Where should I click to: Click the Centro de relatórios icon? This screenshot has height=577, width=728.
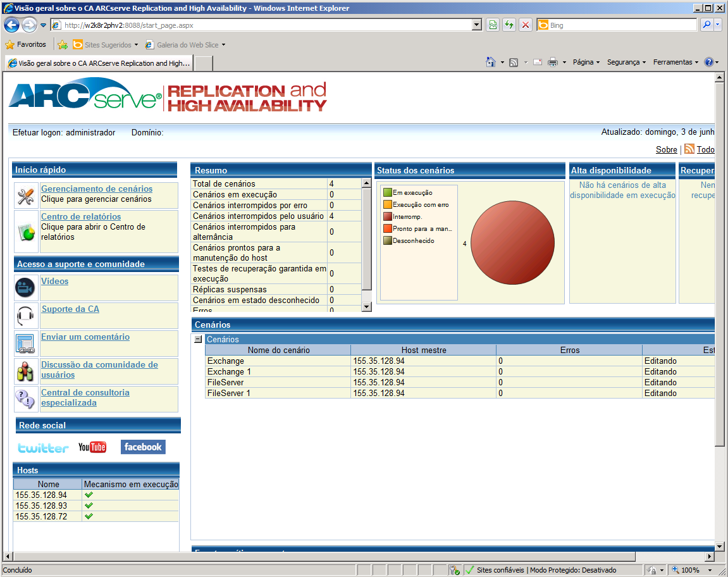tap(25, 232)
